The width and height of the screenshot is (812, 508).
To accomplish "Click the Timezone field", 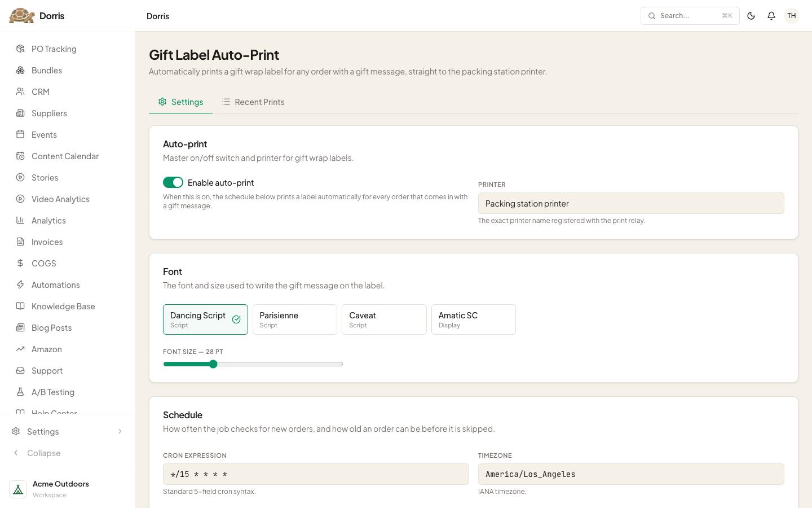I will [x=631, y=474].
